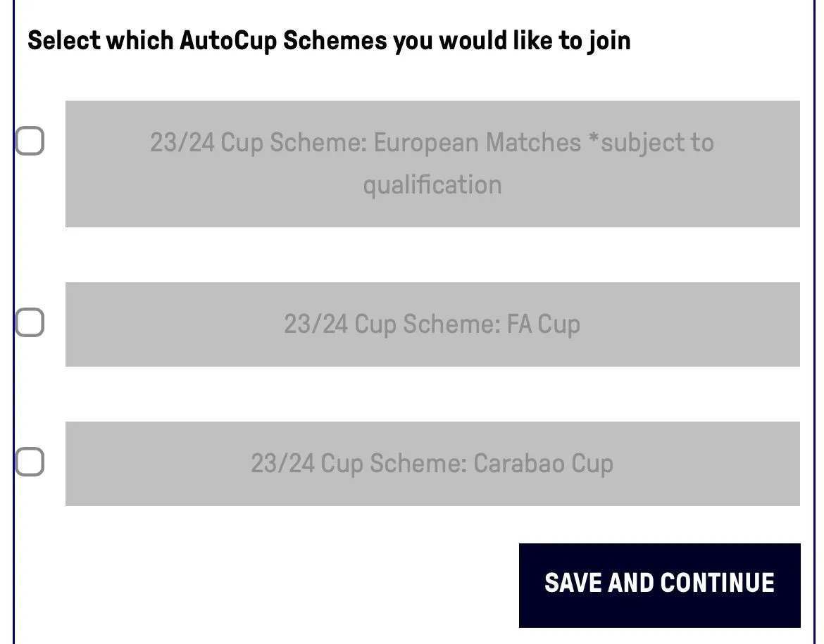Image resolution: width=824 pixels, height=644 pixels.
Task: Select the middle checkbox for FA Cup
Action: [x=30, y=323]
